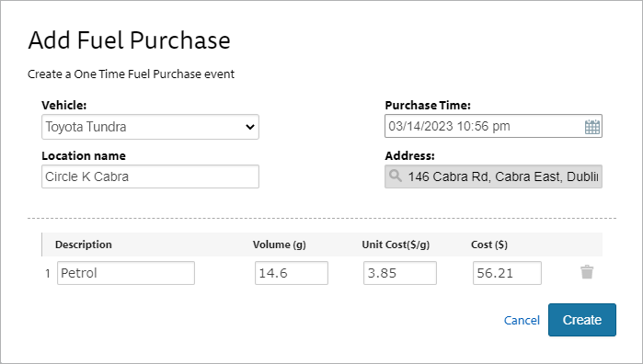
Task: Focus the Location name field Circle K Cabra
Action: 150,176
